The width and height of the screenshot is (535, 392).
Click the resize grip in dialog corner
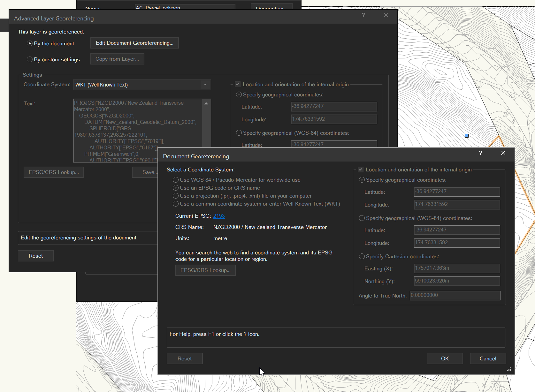point(509,369)
